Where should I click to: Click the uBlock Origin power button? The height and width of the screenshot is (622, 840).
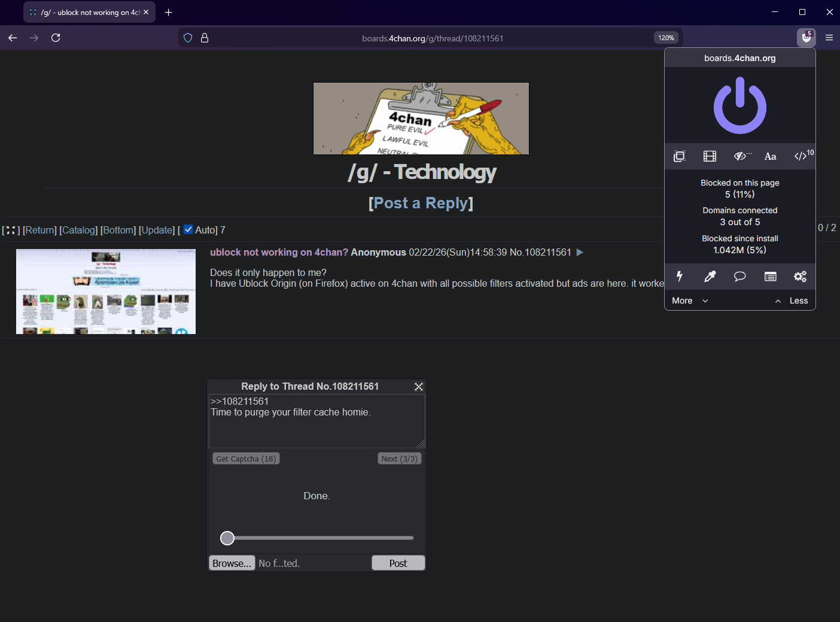click(x=740, y=106)
